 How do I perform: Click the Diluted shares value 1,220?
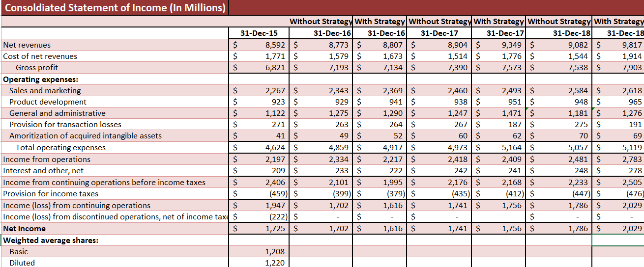pos(274,263)
